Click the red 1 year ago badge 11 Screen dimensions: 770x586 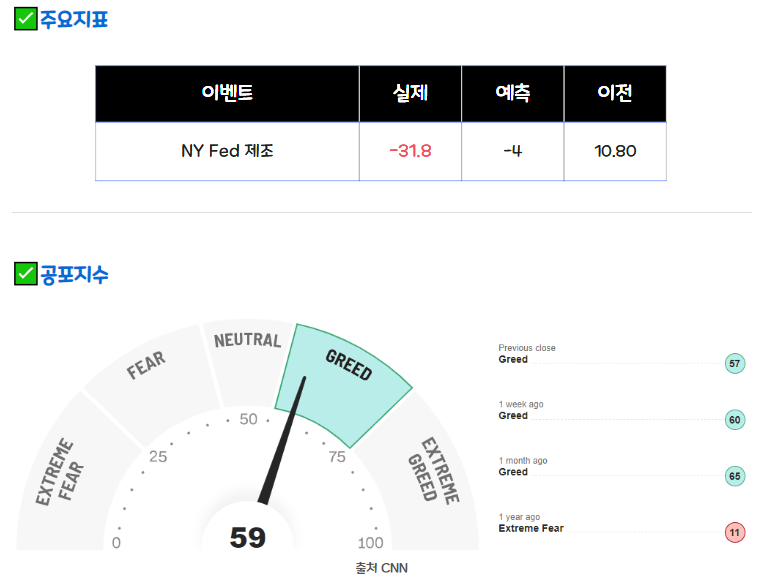pos(735,532)
